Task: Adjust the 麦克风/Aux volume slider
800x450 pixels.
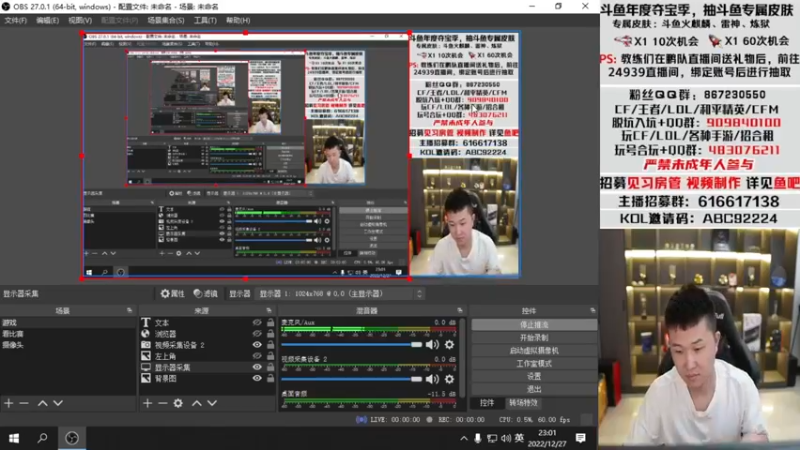Action: click(352, 345)
